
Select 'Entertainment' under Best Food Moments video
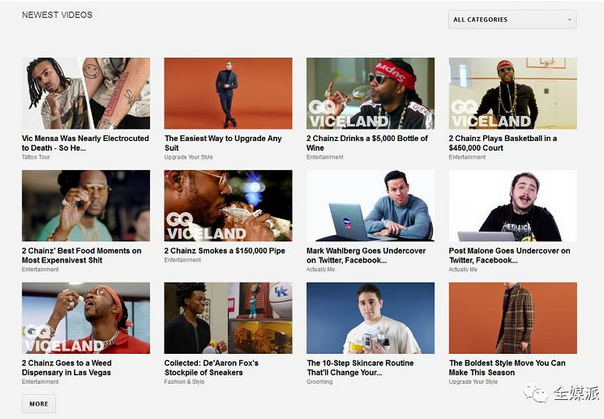pyautogui.click(x=40, y=270)
